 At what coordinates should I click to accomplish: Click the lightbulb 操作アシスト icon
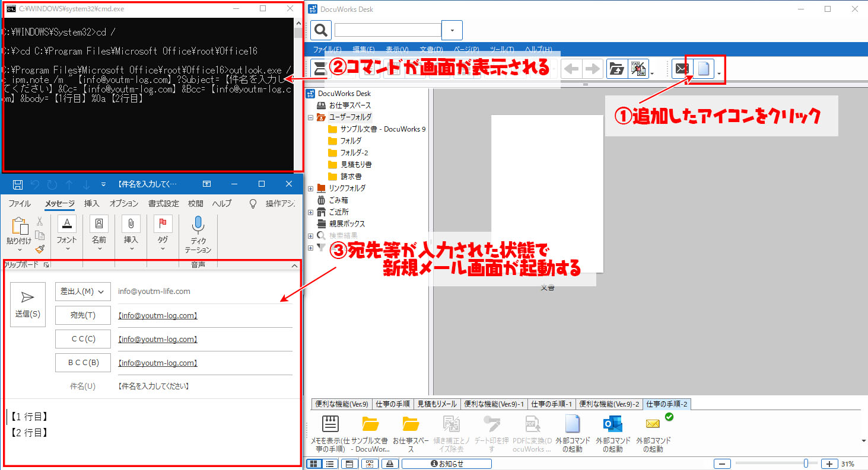253,203
